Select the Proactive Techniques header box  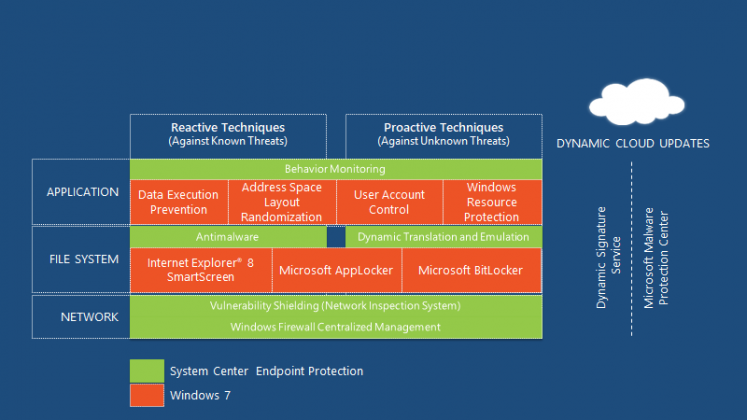click(x=444, y=136)
